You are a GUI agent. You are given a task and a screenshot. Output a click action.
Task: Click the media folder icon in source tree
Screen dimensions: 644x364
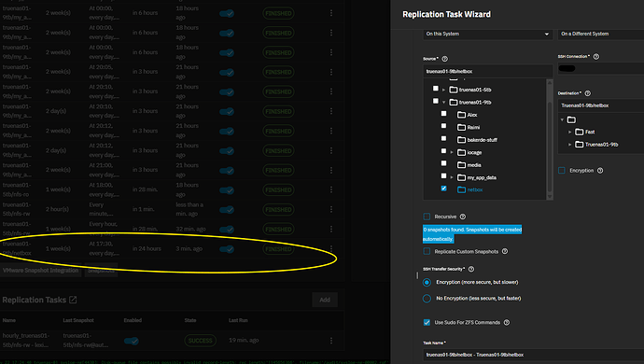tap(461, 165)
